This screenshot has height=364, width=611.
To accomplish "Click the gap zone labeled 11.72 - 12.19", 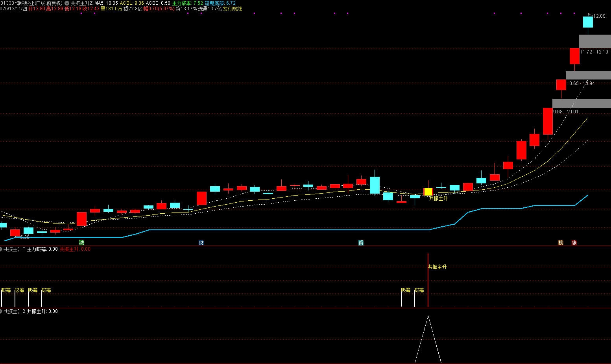I will coord(595,41).
